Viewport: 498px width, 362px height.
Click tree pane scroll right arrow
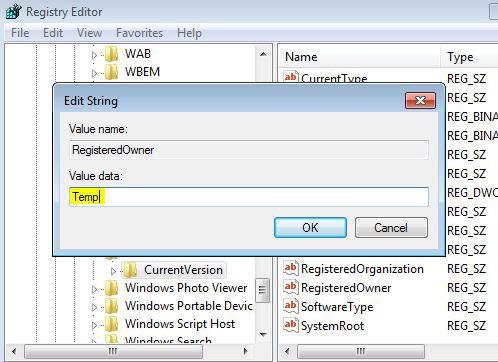click(x=246, y=351)
